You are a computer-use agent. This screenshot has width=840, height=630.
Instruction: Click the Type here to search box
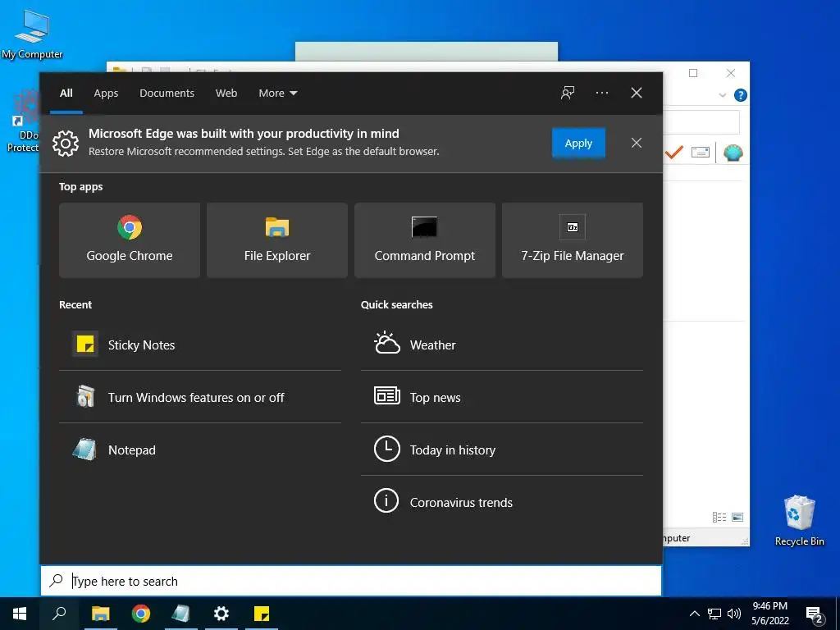pyautogui.click(x=351, y=581)
